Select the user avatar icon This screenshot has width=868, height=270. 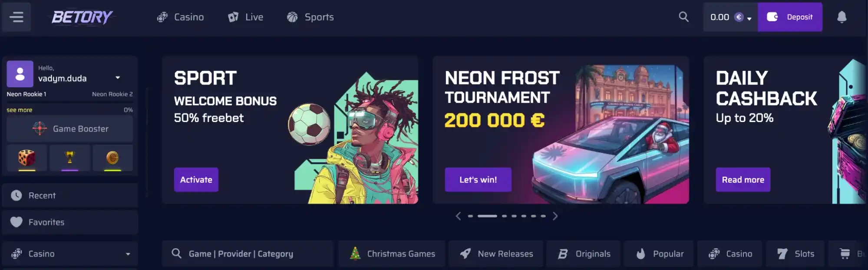pos(20,74)
